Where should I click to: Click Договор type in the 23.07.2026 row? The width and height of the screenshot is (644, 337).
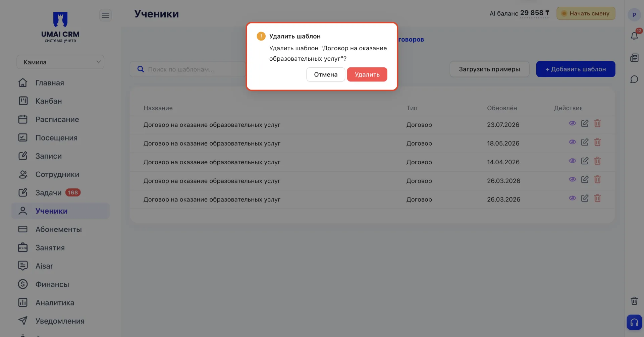419,125
